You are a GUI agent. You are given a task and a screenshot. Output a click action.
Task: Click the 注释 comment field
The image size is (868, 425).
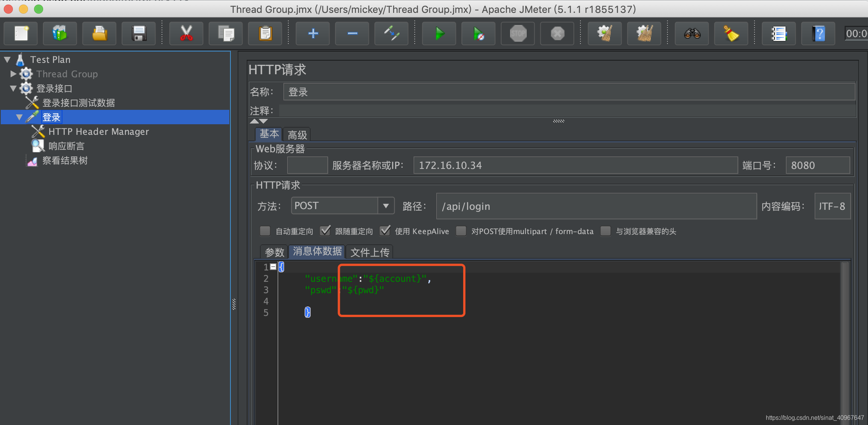tap(568, 111)
